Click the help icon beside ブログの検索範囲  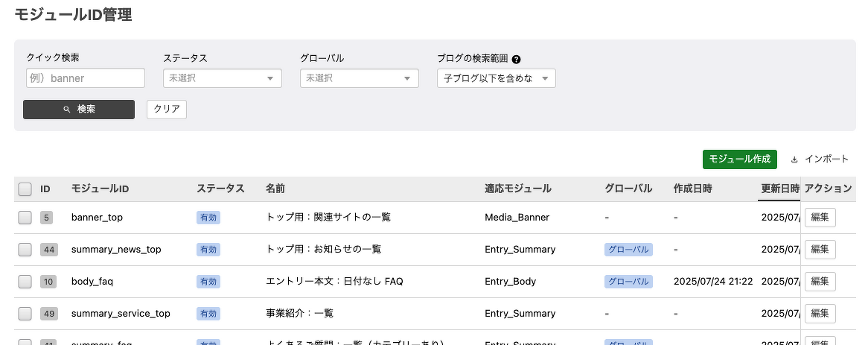(x=516, y=59)
